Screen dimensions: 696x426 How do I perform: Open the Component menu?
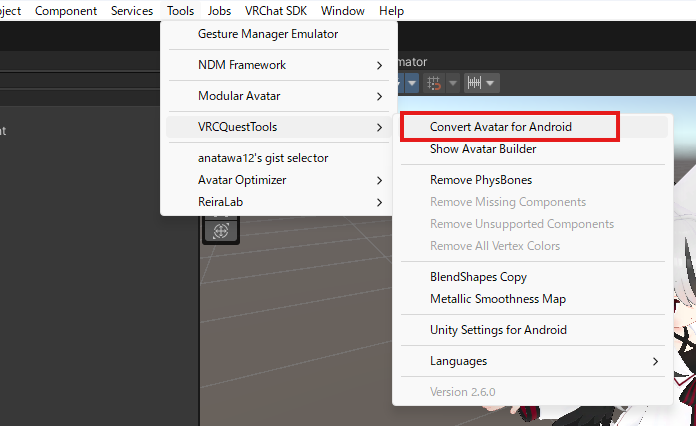pyautogui.click(x=66, y=11)
